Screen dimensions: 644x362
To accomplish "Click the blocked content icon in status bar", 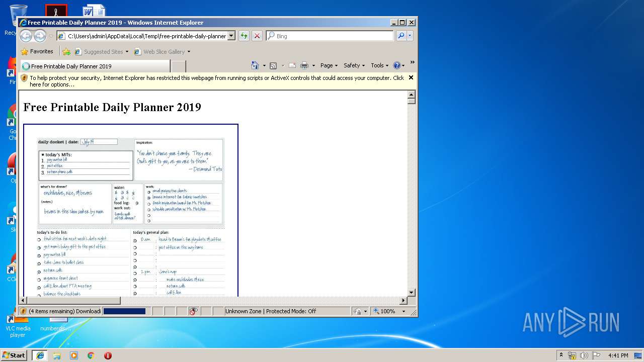I will pyautogui.click(x=194, y=311).
